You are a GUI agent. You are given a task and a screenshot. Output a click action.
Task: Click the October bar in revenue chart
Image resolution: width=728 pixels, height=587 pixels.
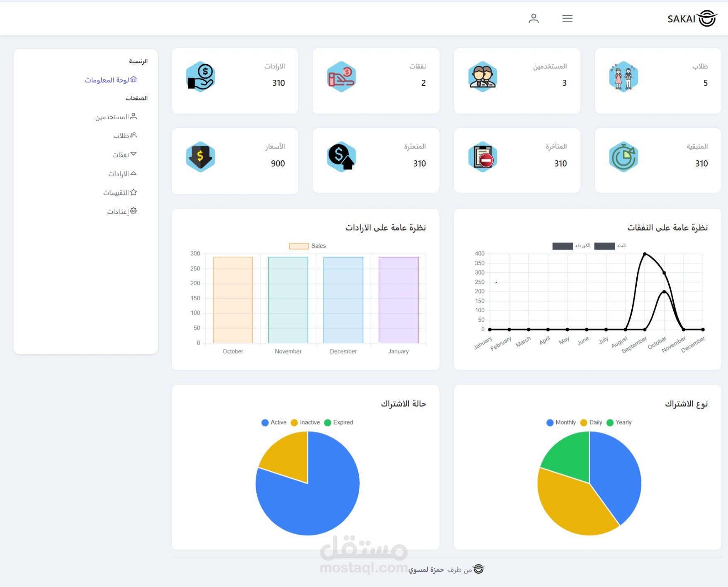point(233,300)
